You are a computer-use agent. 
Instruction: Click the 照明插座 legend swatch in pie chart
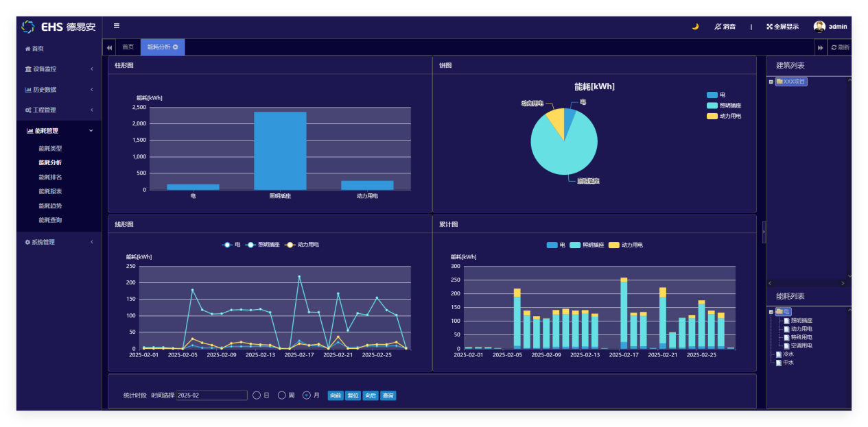tap(712, 106)
